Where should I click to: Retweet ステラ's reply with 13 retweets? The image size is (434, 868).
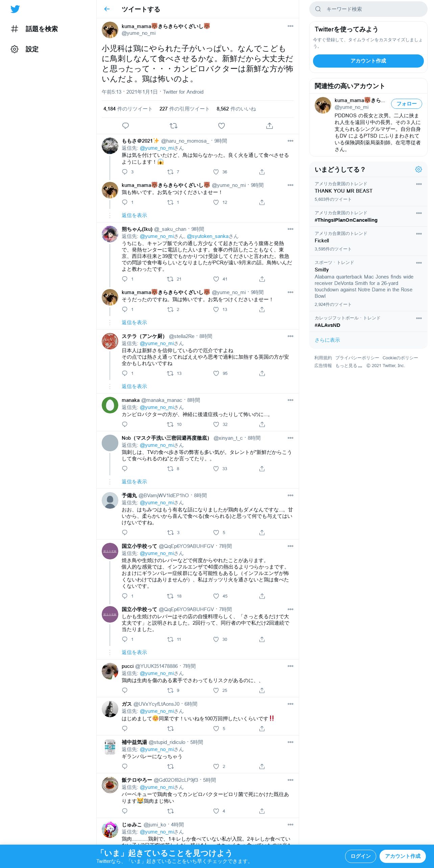click(x=170, y=373)
